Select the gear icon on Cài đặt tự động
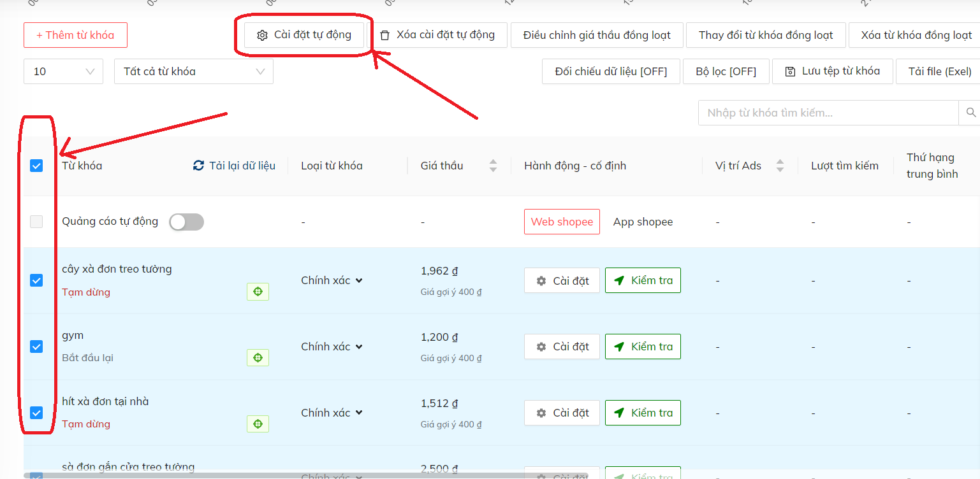Screen dimensions: 980x479 pyautogui.click(x=262, y=35)
